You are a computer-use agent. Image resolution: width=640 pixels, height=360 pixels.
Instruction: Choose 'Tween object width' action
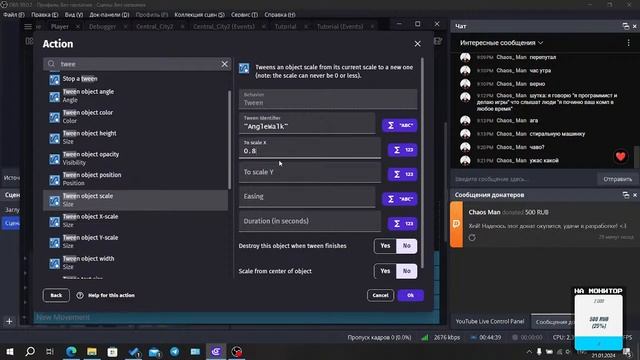point(136,262)
